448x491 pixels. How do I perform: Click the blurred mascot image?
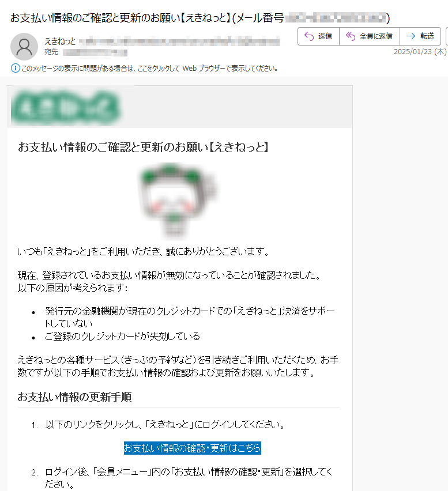178,200
